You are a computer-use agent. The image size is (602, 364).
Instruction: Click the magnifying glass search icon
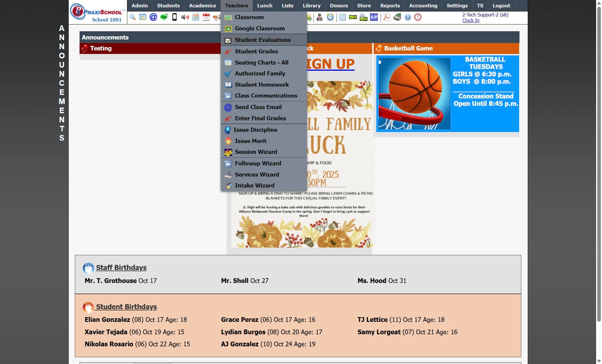(x=132, y=17)
